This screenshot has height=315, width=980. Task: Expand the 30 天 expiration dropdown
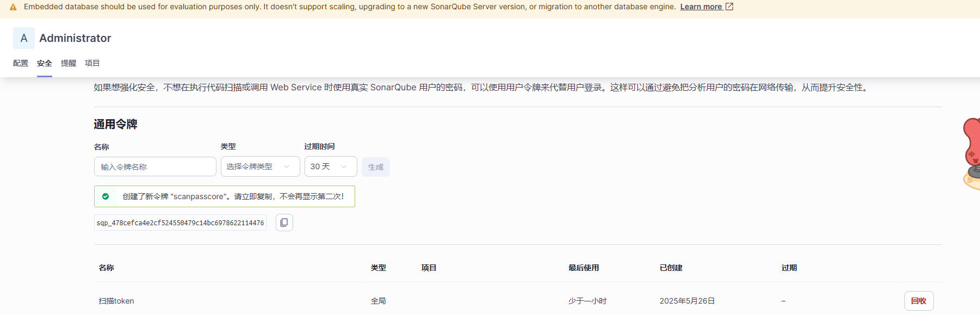coord(331,166)
